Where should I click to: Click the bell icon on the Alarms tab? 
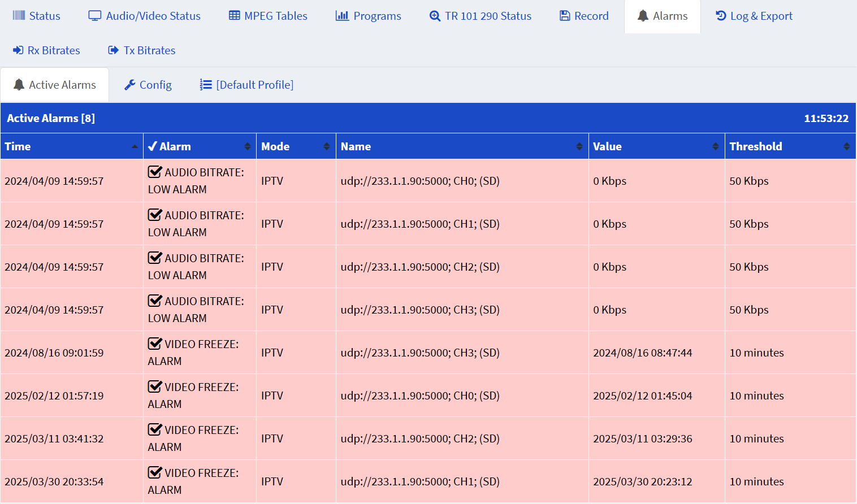643,16
